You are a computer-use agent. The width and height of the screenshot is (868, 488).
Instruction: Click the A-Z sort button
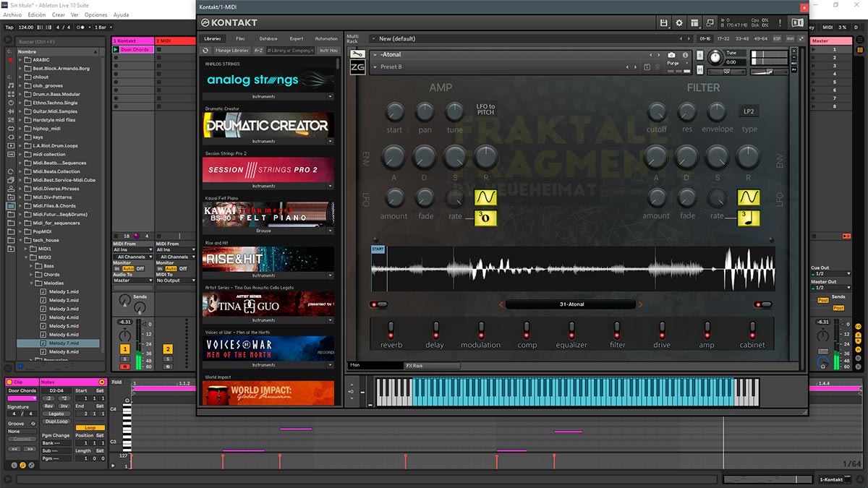tap(258, 51)
